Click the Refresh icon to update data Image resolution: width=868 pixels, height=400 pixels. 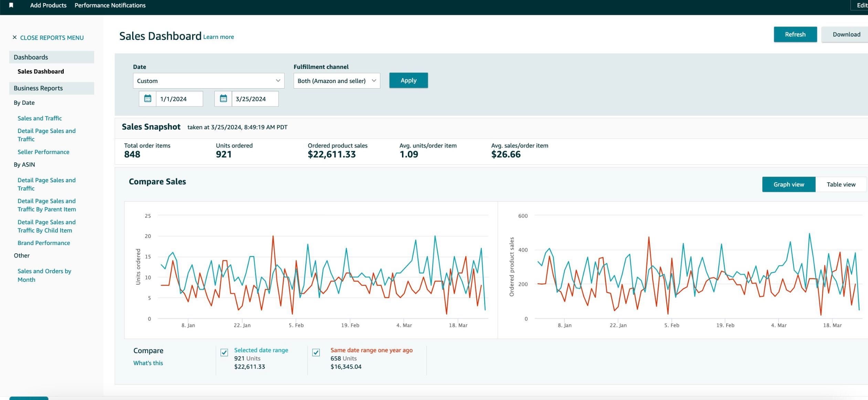click(795, 34)
